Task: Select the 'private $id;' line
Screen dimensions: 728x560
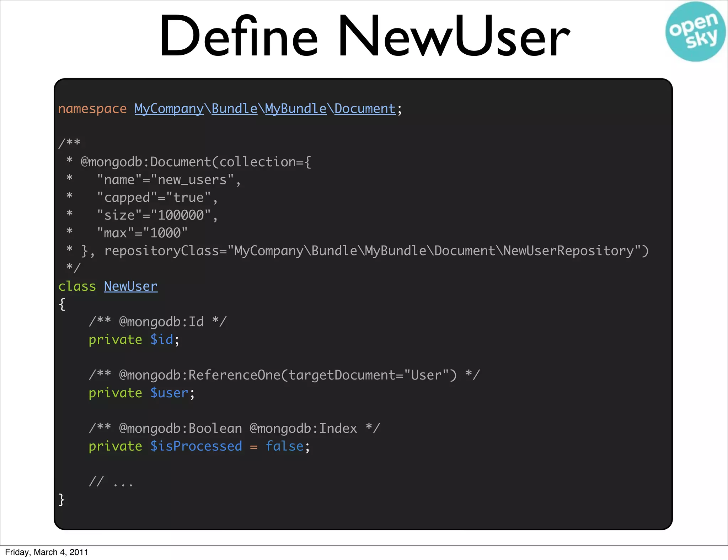Action: (134, 340)
